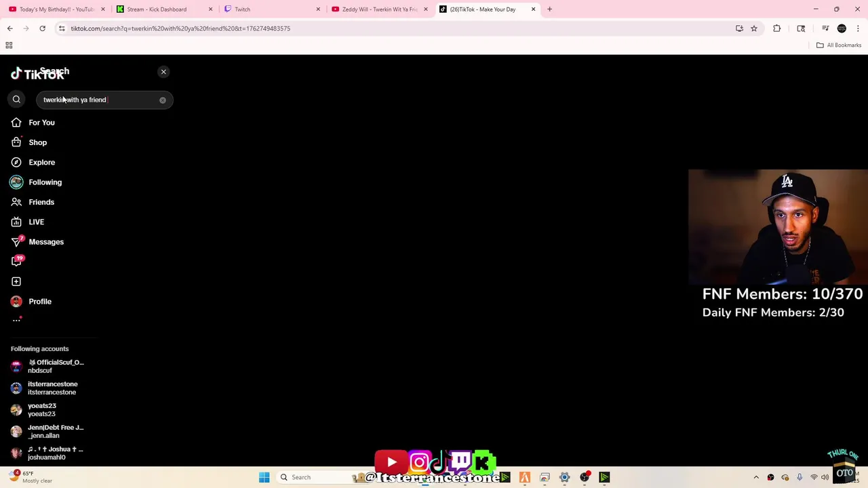Image resolution: width=868 pixels, height=488 pixels.
Task: Click the microphone tray icon
Action: [800, 477]
